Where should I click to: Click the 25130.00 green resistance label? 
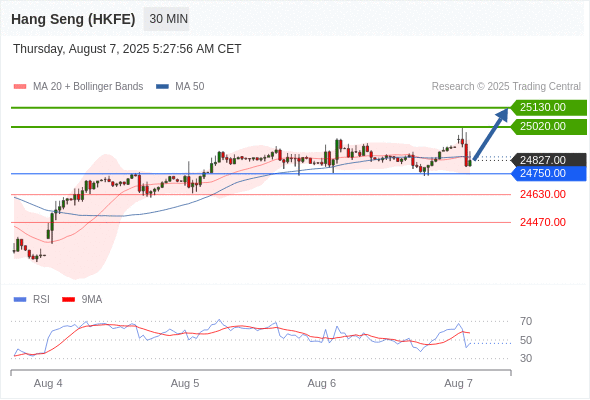(549, 108)
